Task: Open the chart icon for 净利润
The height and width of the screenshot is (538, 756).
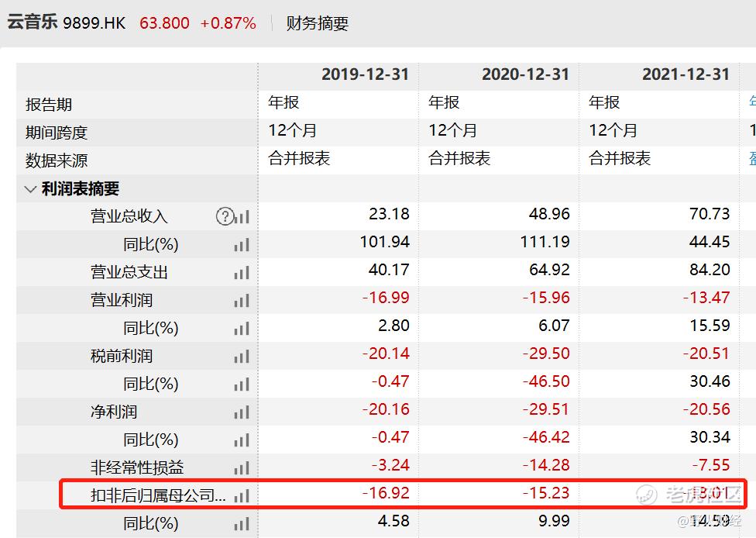Action: click(242, 412)
